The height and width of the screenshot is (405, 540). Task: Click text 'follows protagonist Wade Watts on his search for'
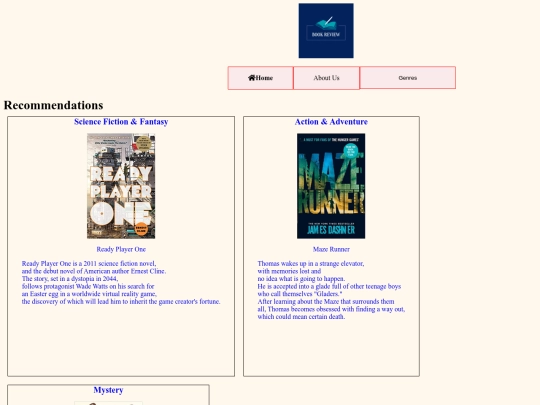click(x=88, y=286)
